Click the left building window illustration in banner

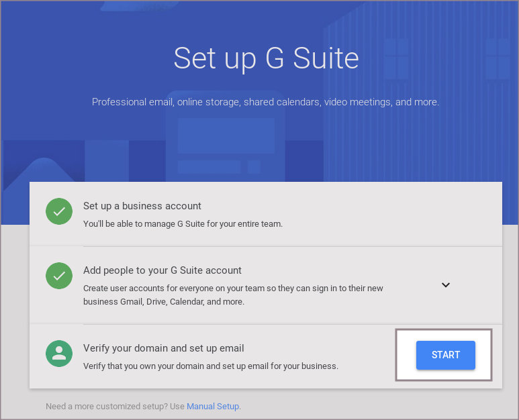pyautogui.click(x=396, y=58)
